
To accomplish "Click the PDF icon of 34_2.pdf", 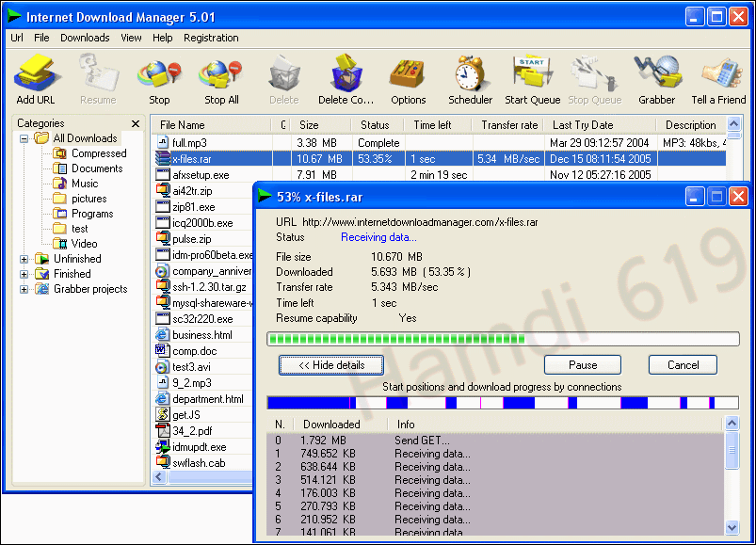I will coord(163,430).
